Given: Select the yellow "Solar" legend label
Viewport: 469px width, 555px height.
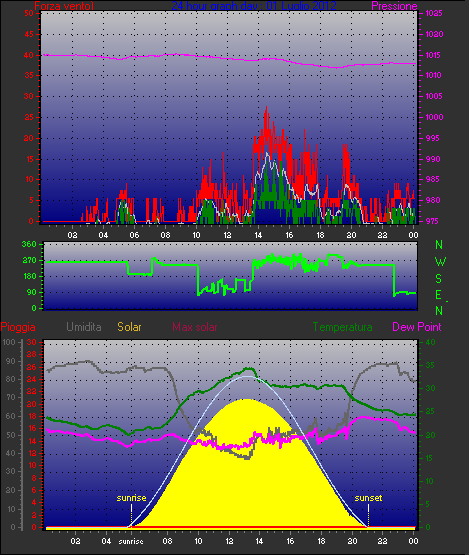Looking at the screenshot, I should pyautogui.click(x=129, y=327).
